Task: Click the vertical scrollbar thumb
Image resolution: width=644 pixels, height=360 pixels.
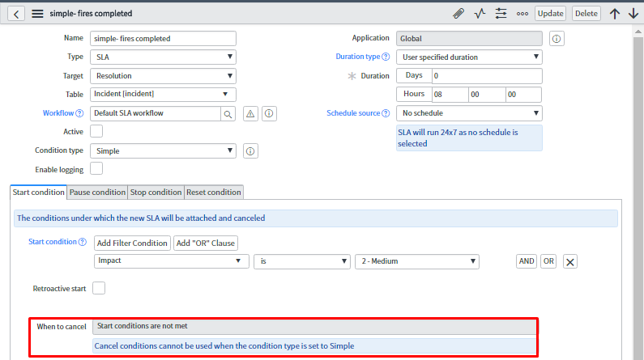Action: [638, 197]
